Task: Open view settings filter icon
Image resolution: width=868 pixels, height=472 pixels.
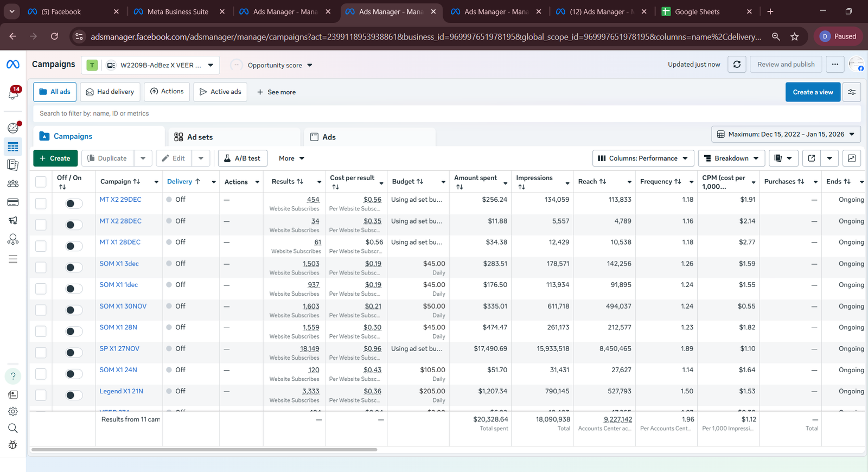Action: click(852, 92)
